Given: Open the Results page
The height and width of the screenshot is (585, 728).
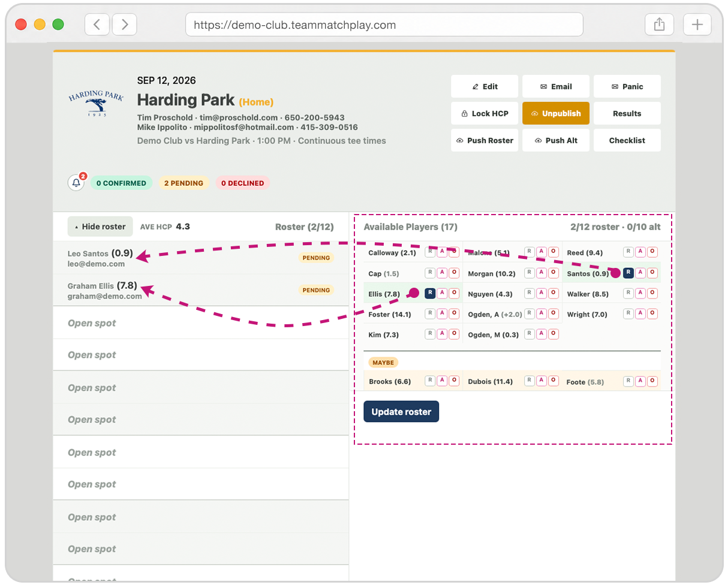Looking at the screenshot, I should click(x=627, y=113).
